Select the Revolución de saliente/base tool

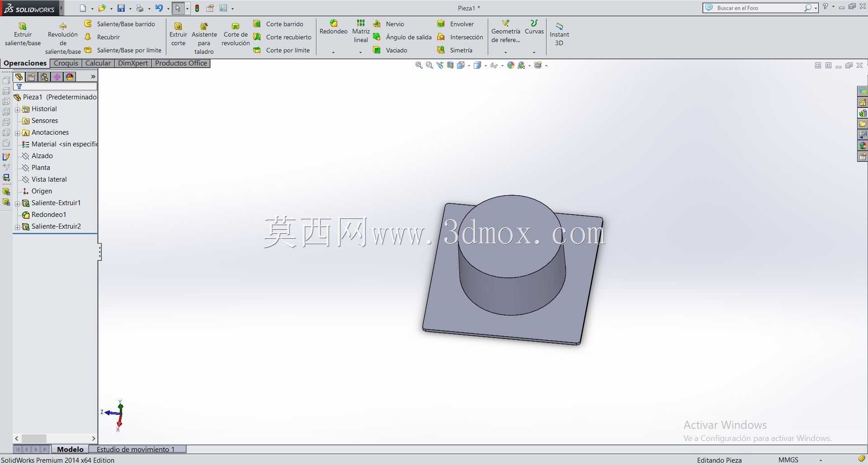point(63,38)
